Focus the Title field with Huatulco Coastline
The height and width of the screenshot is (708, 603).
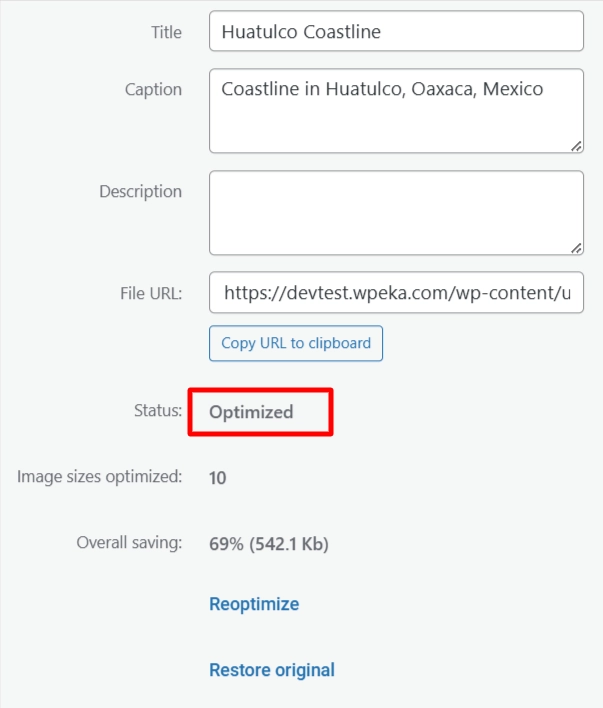coord(396,31)
